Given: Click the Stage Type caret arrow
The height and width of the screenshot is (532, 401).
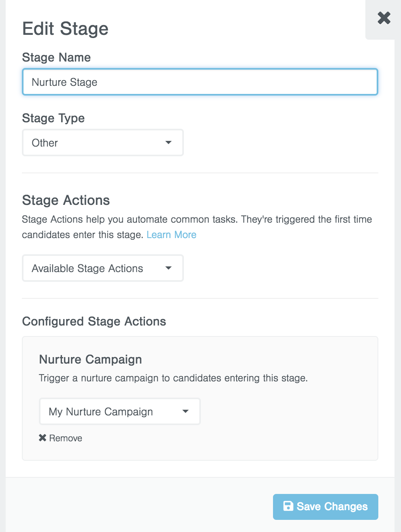Looking at the screenshot, I should [x=169, y=143].
